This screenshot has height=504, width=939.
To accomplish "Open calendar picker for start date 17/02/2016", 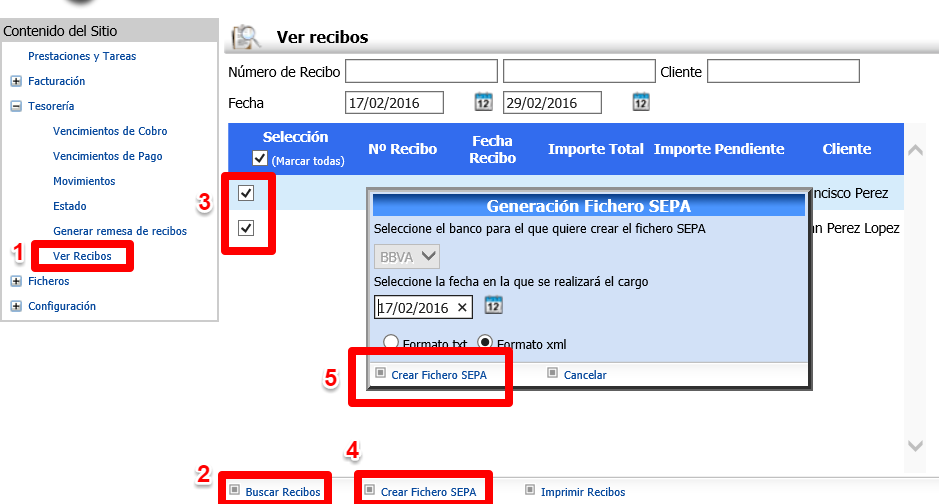I will point(483,102).
